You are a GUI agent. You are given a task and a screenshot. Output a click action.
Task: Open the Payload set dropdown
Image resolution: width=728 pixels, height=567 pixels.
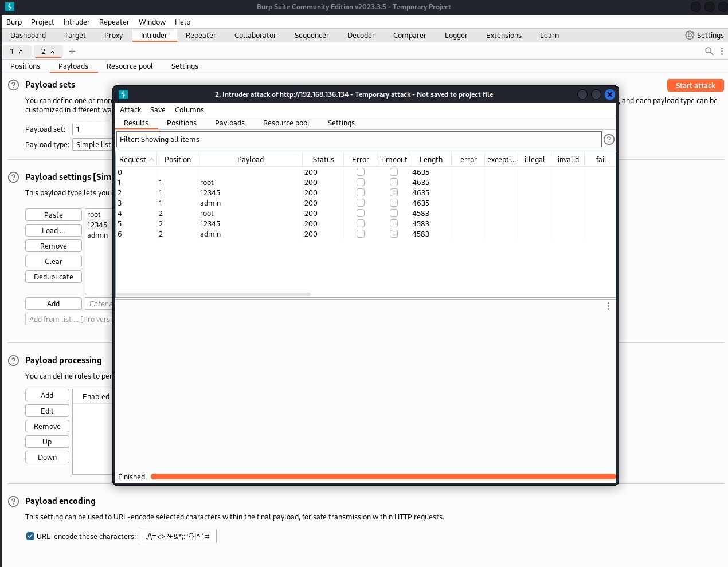(x=92, y=129)
